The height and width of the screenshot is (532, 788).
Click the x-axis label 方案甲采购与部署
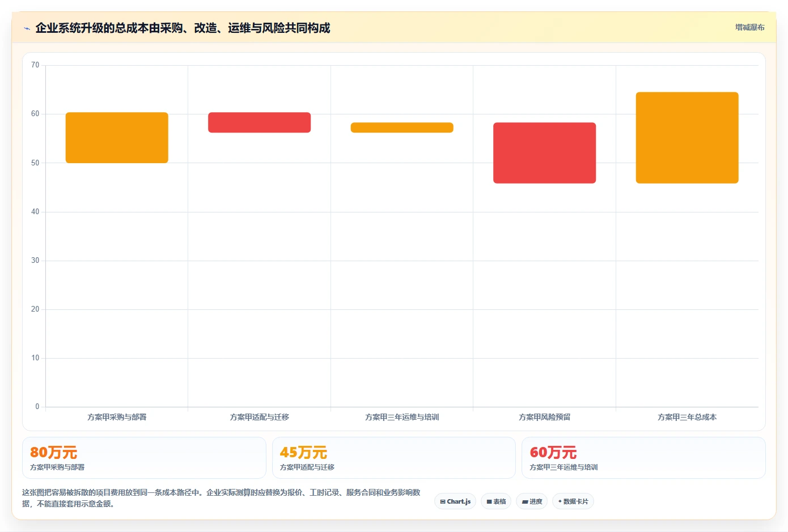117,417
